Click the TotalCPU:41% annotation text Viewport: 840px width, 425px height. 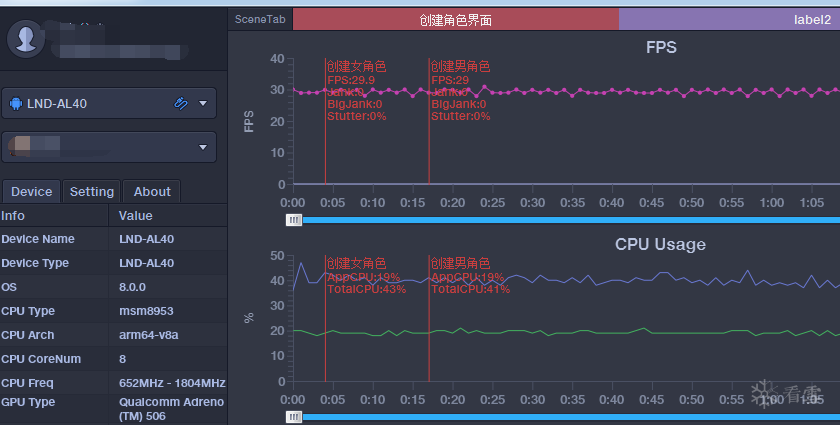470,289
